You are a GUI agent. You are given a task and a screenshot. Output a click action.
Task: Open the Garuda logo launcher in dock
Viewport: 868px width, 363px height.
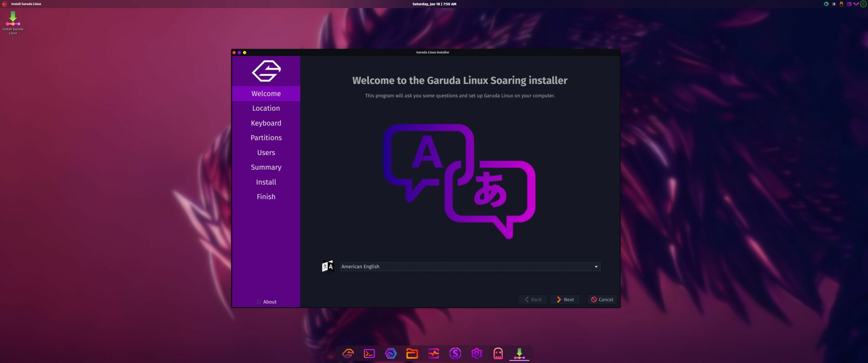click(x=348, y=354)
